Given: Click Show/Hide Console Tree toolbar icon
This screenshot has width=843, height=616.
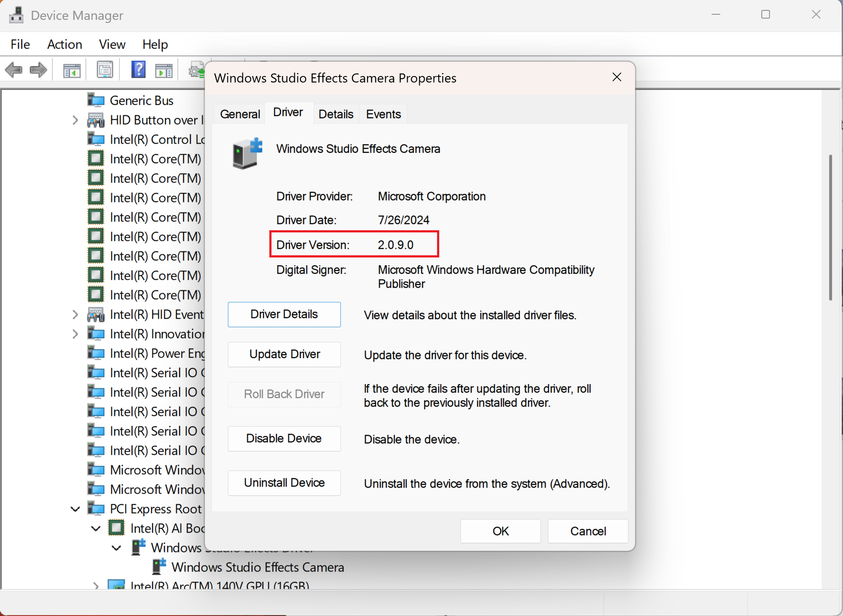Looking at the screenshot, I should pos(71,70).
